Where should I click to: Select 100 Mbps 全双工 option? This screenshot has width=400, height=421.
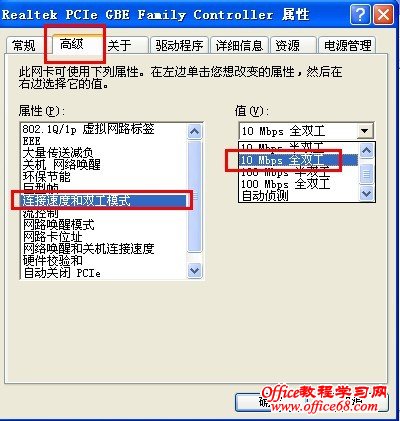click(x=285, y=184)
